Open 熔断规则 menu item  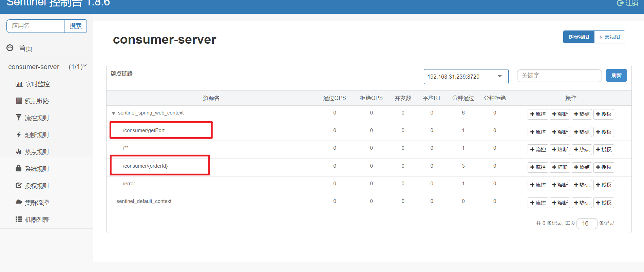pos(37,135)
